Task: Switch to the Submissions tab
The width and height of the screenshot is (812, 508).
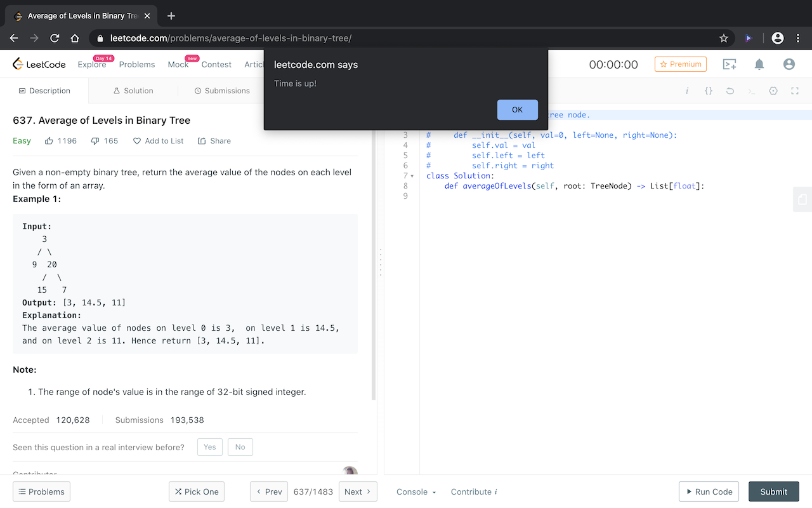Action: pyautogui.click(x=222, y=91)
